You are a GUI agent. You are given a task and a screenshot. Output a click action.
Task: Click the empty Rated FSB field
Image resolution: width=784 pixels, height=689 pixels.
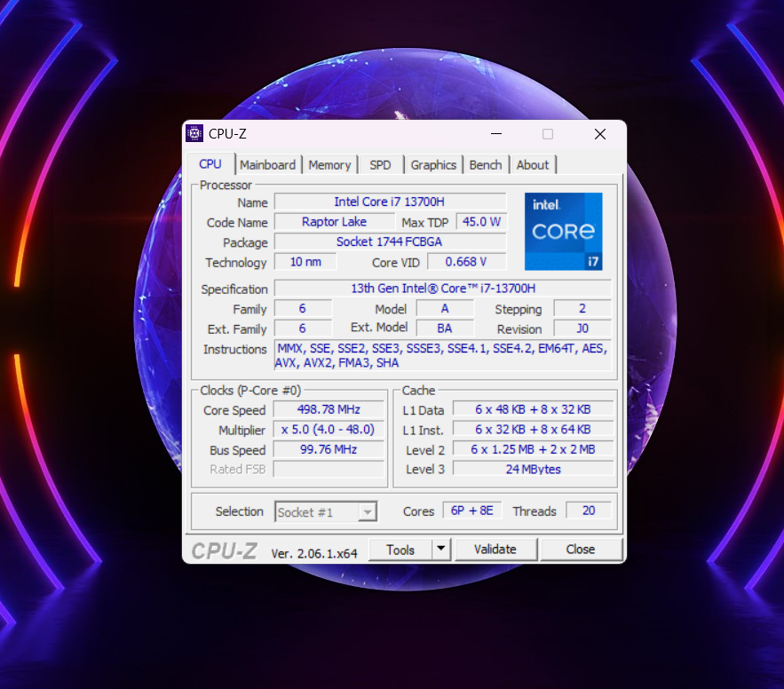[x=329, y=469]
